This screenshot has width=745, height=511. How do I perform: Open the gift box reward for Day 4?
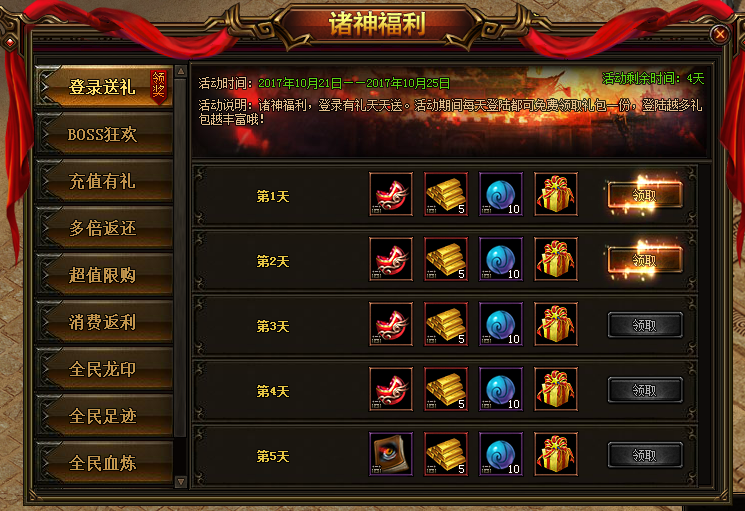(556, 389)
